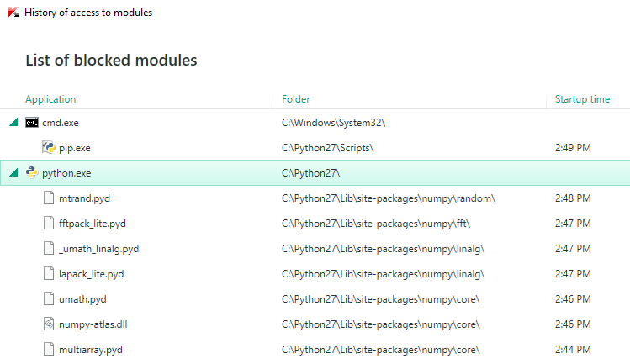Viewport: 630px width, 364px height.
Task: Select the numpy-atlas.dll module name
Action: click(93, 324)
